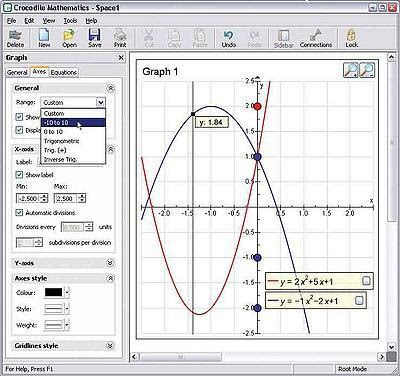Switch to the General tab
400x376 pixels.
pos(17,72)
